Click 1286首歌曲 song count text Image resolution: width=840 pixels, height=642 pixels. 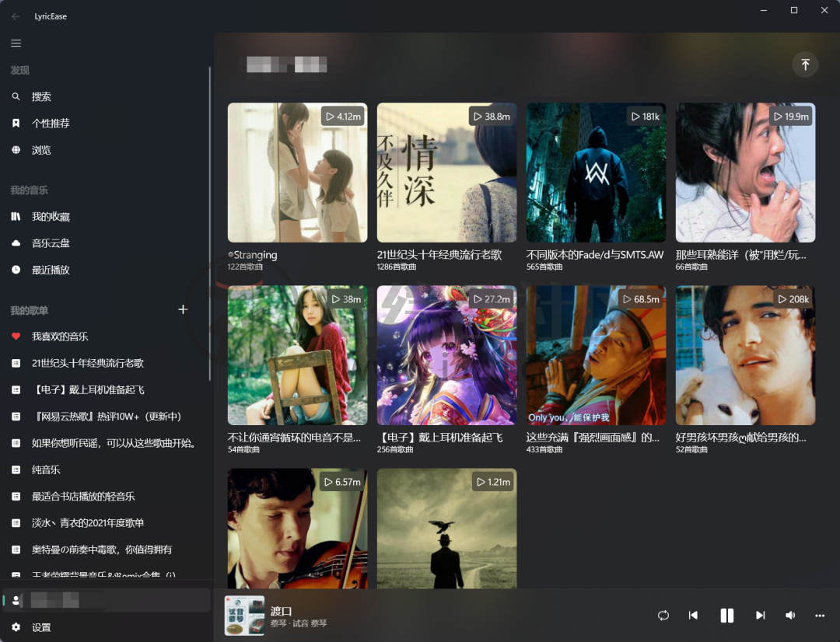click(397, 267)
